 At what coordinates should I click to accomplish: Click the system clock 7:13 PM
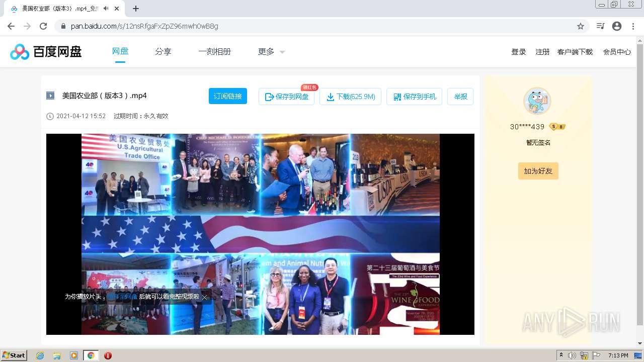click(x=618, y=355)
